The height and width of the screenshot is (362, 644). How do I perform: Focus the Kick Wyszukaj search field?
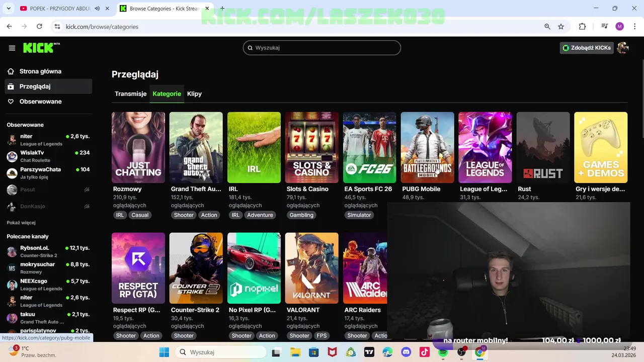tap(322, 48)
